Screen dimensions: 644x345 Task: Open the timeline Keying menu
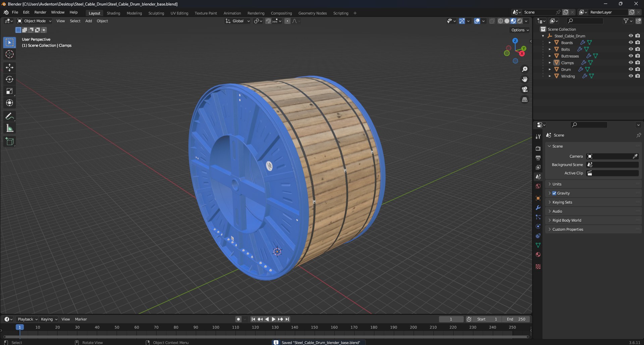point(49,319)
